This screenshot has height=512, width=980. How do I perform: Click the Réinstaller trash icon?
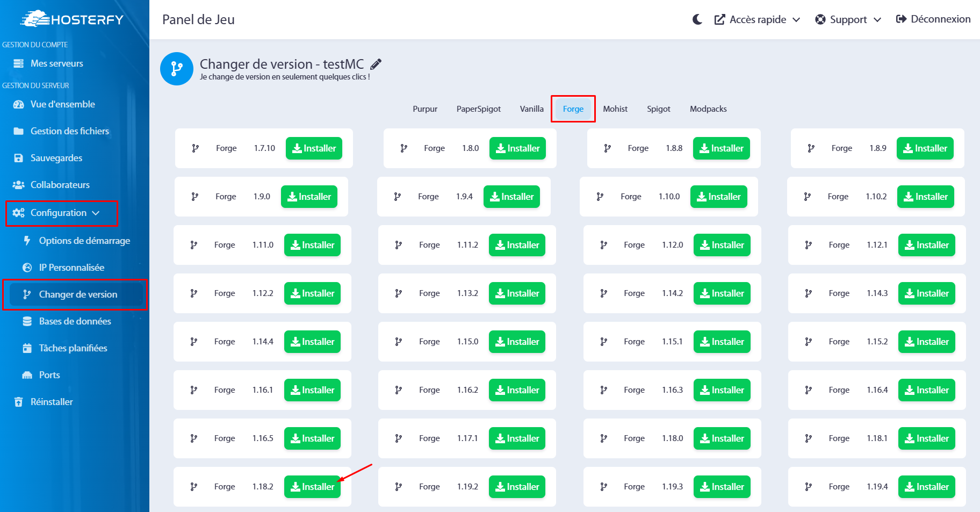18,402
